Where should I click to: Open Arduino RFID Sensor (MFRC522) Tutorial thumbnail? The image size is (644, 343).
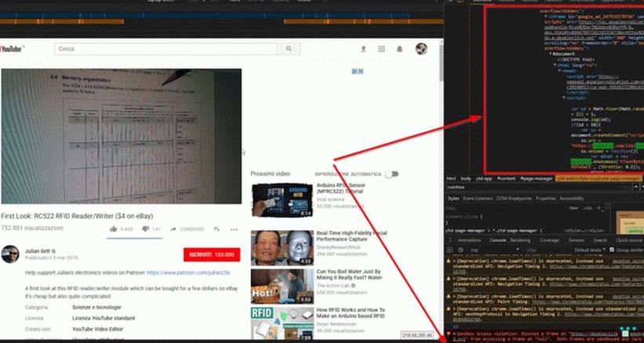(282, 200)
